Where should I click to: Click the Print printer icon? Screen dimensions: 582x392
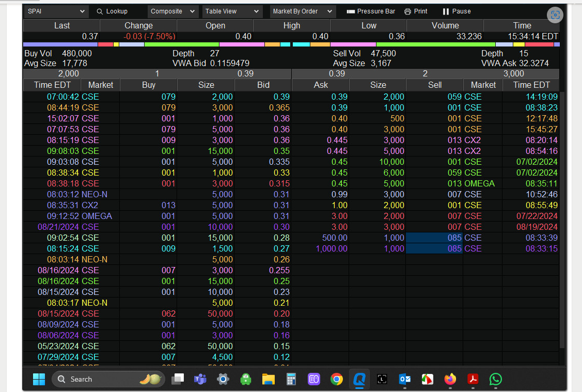[x=407, y=11]
